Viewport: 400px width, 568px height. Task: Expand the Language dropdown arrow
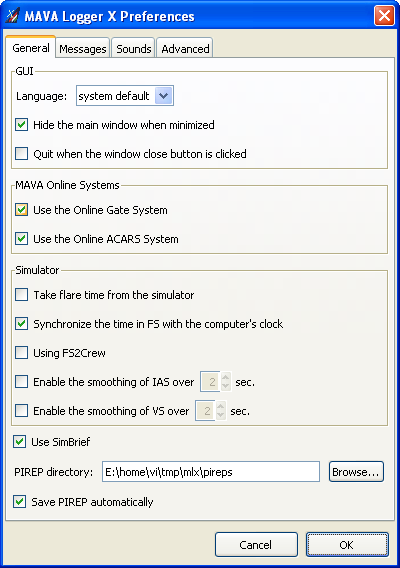point(164,96)
